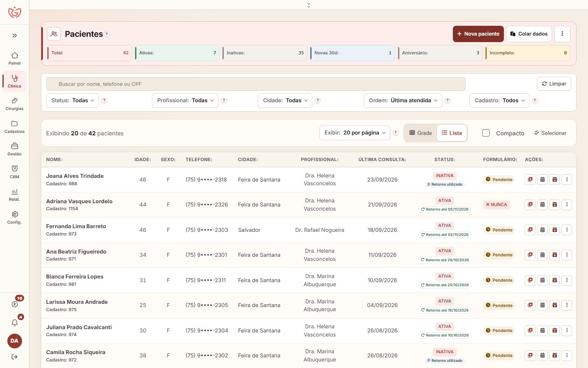Open Config. settings in sidebar

pos(14,217)
